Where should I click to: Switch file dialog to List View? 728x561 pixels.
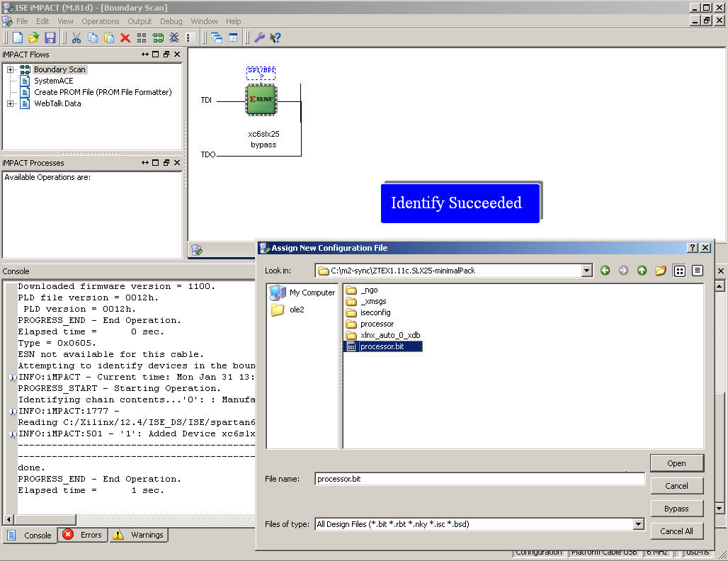tap(679, 271)
